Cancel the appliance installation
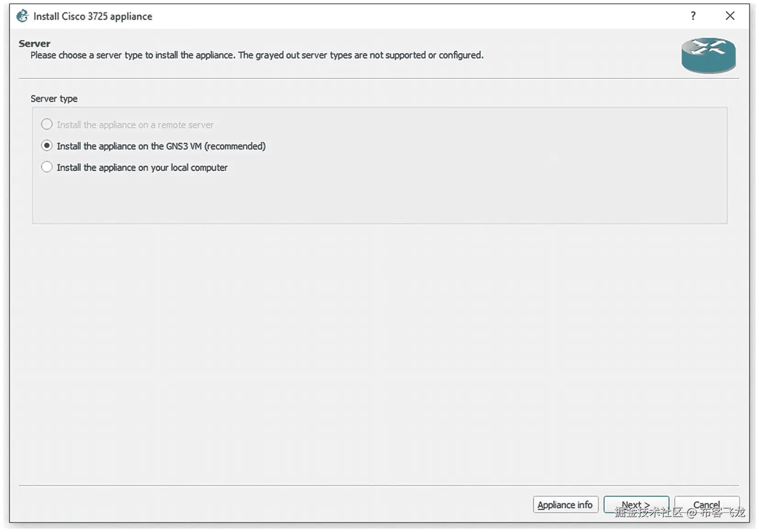Screen dimensions: 759x532 (x=706, y=504)
